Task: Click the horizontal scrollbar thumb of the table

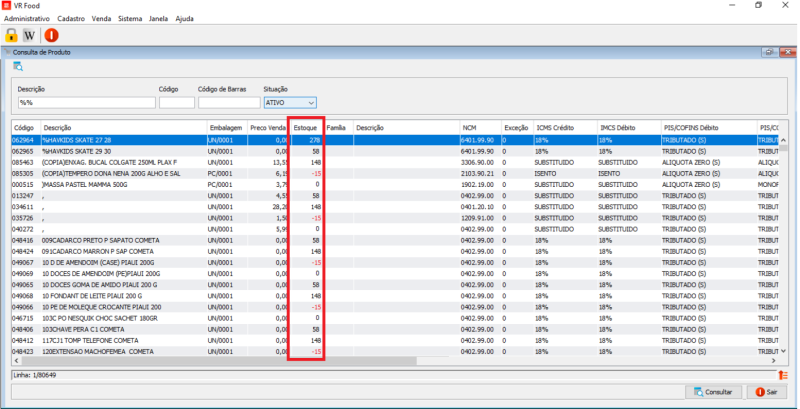Action: coord(218,361)
